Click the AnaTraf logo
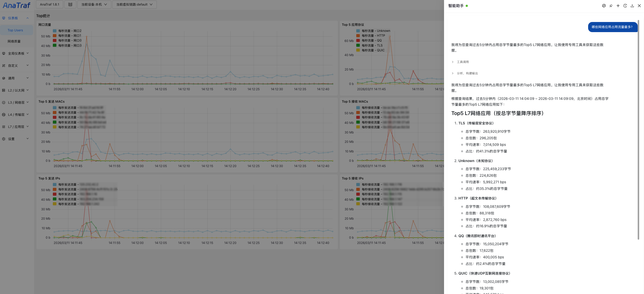Image resolution: width=644 pixels, height=294 pixels. (16, 5)
